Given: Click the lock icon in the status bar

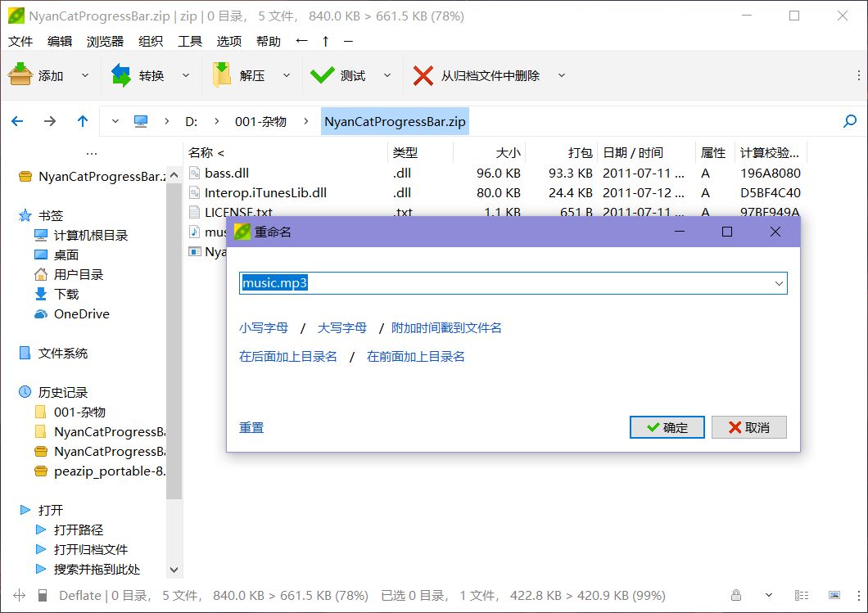Looking at the screenshot, I should pyautogui.click(x=736, y=595).
